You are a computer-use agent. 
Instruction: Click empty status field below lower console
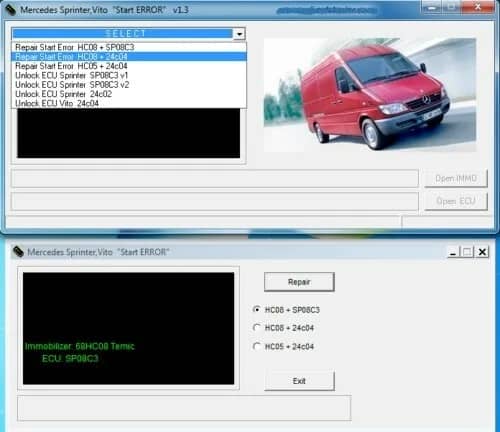[x=184, y=408]
